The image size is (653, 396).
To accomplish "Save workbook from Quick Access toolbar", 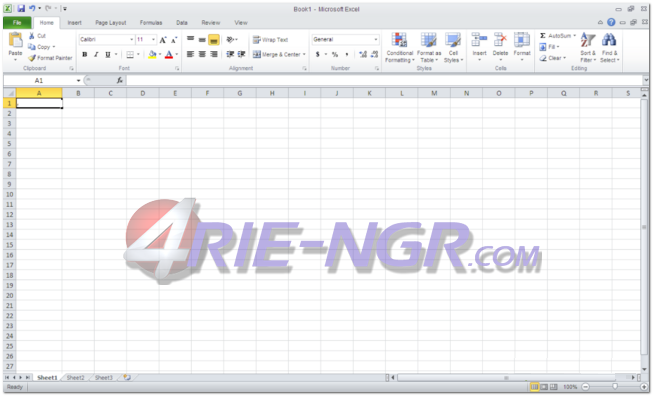I will [21, 8].
